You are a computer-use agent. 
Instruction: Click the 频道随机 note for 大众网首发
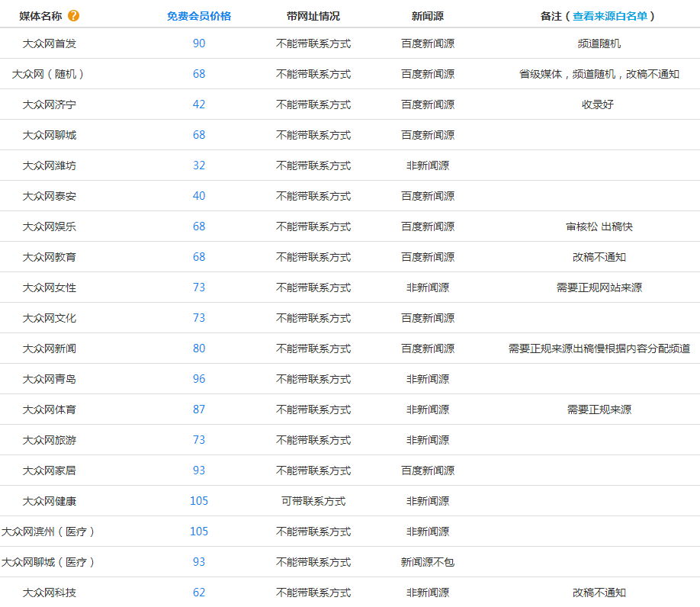599,43
